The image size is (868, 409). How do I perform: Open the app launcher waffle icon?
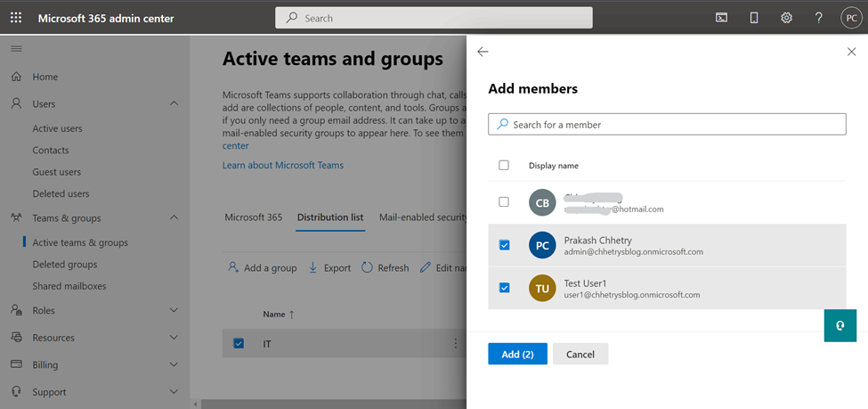click(16, 18)
